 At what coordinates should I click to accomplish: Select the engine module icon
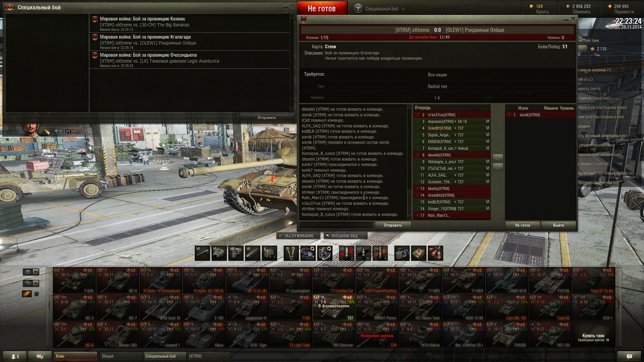(236, 253)
